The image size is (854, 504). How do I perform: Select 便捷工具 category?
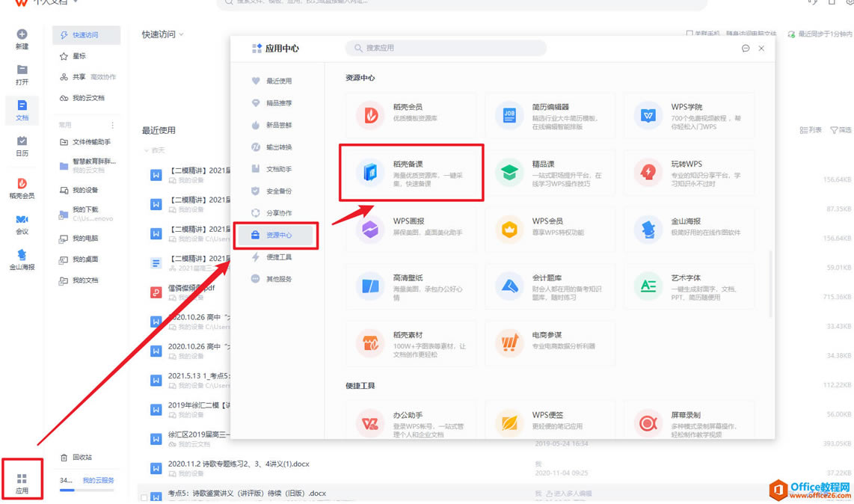point(277,257)
